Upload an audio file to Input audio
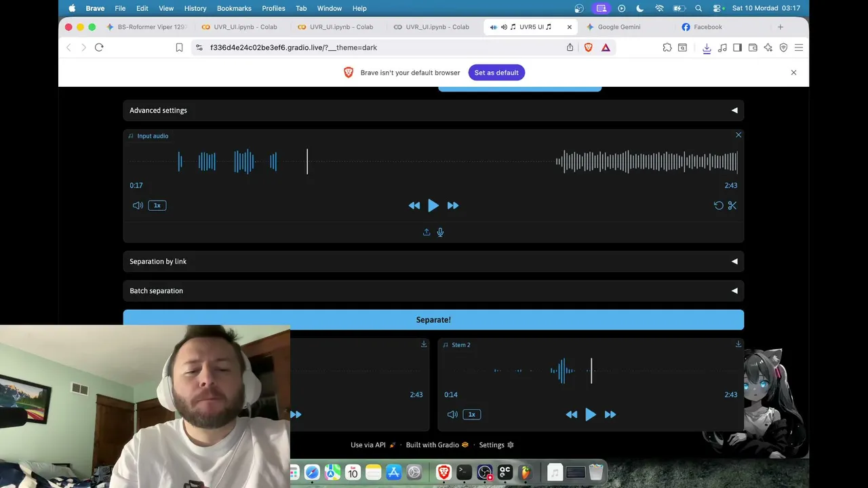Viewport: 868px width, 488px height. tap(427, 232)
